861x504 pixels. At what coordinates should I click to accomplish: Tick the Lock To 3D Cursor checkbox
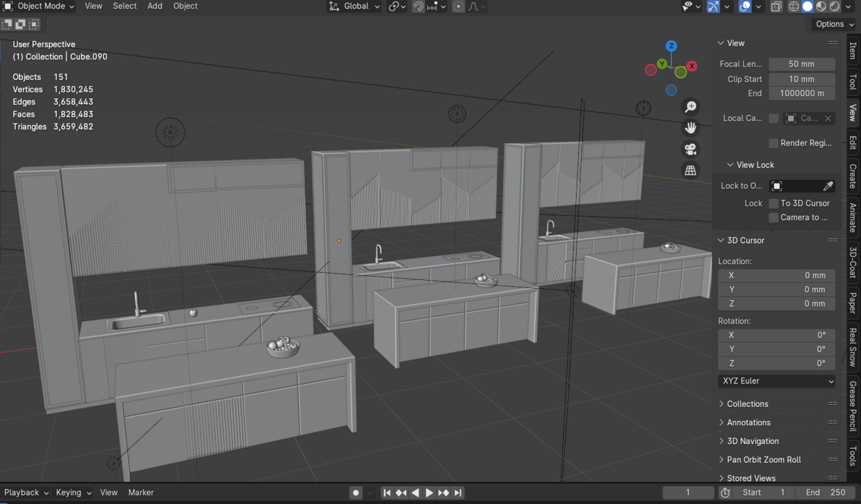coord(774,203)
